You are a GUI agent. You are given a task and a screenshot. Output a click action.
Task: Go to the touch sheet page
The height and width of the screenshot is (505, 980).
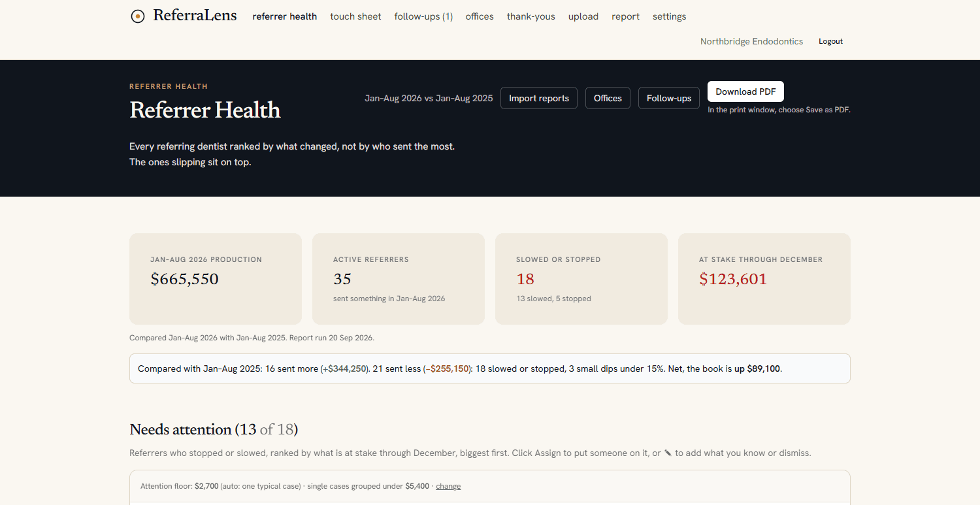tap(355, 16)
